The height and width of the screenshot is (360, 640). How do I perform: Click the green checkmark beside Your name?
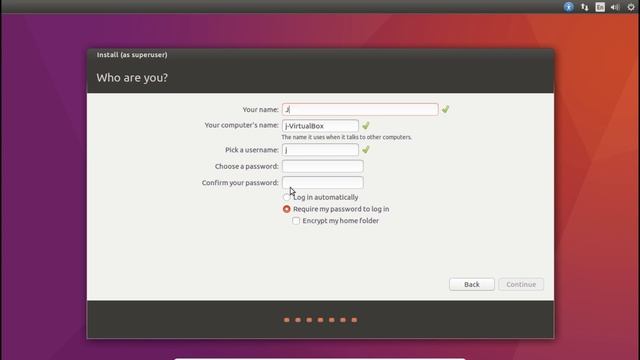pyautogui.click(x=445, y=109)
